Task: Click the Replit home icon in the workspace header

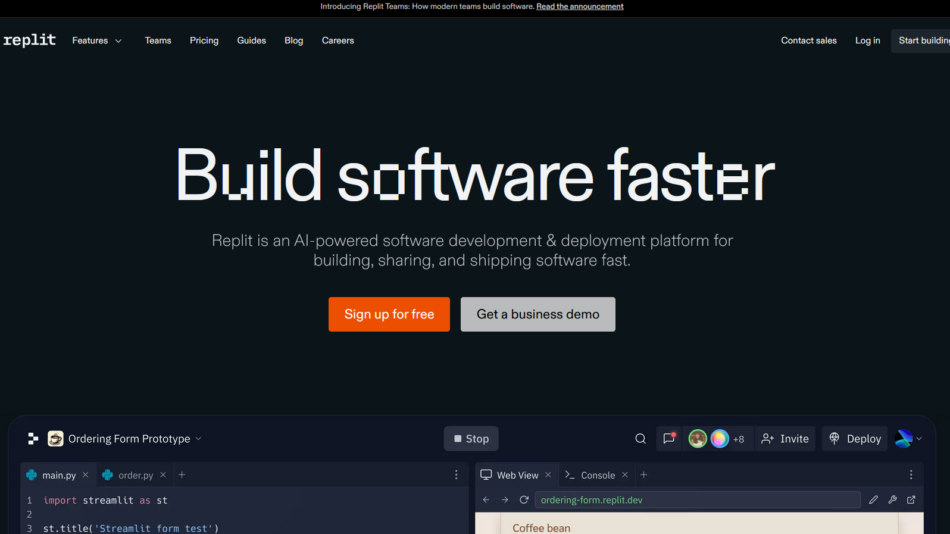Action: point(33,439)
